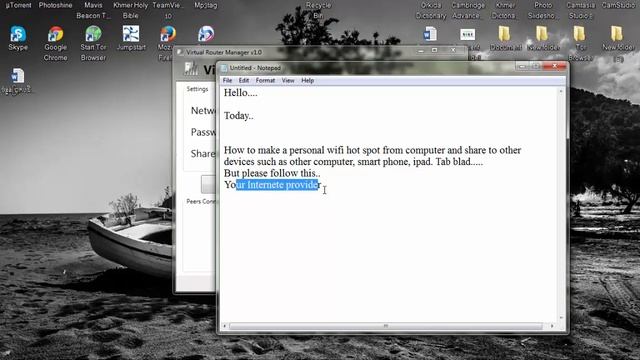The height and width of the screenshot is (360, 640).
Task: Select the Orkida Dictionary shortcut label
Action: tap(431, 10)
